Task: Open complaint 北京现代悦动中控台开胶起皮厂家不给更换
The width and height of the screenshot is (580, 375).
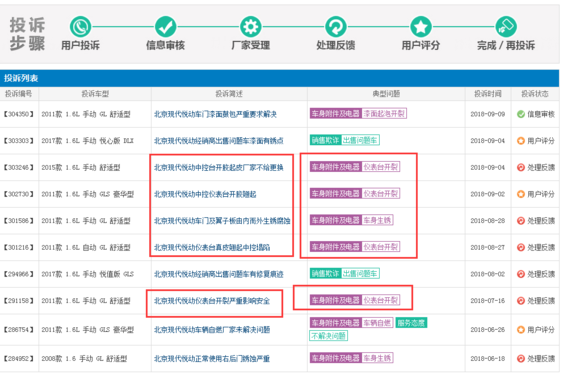Action: pyautogui.click(x=219, y=168)
